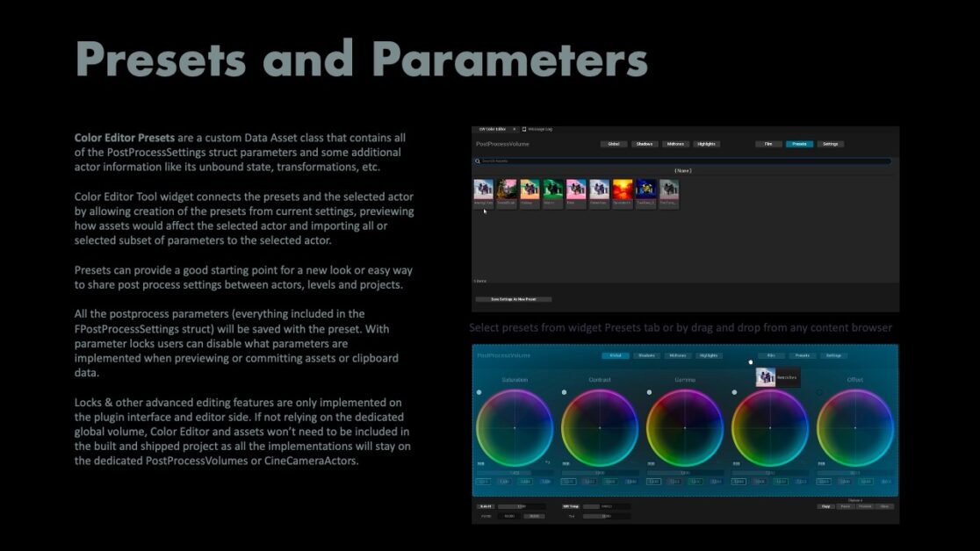
Task: Open the RGB mode label under Offset wheel
Action: pyautogui.click(x=821, y=463)
